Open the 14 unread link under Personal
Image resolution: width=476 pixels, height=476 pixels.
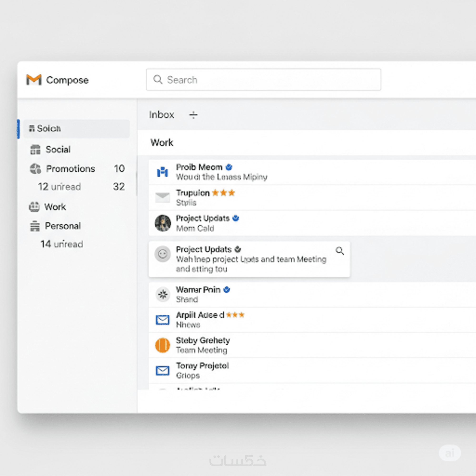point(62,244)
